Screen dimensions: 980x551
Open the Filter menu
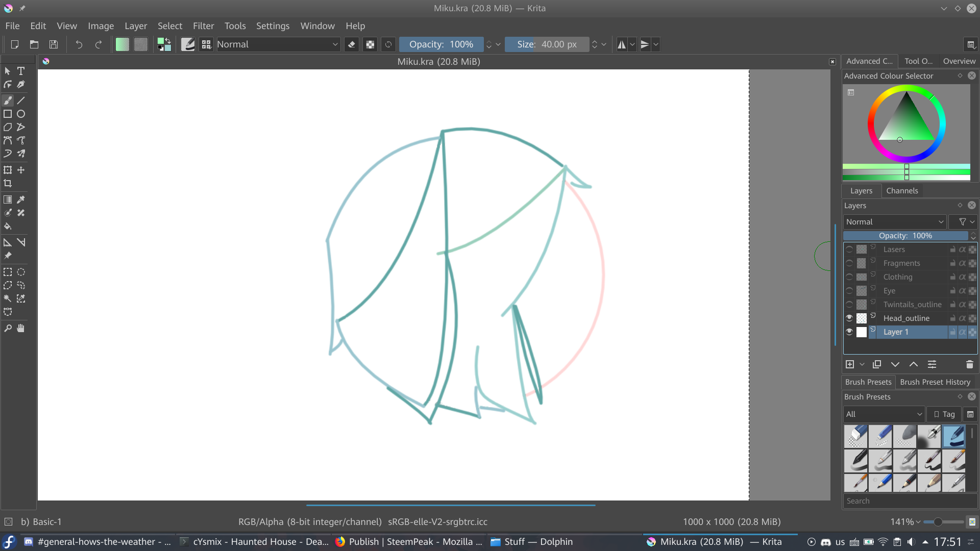[203, 26]
